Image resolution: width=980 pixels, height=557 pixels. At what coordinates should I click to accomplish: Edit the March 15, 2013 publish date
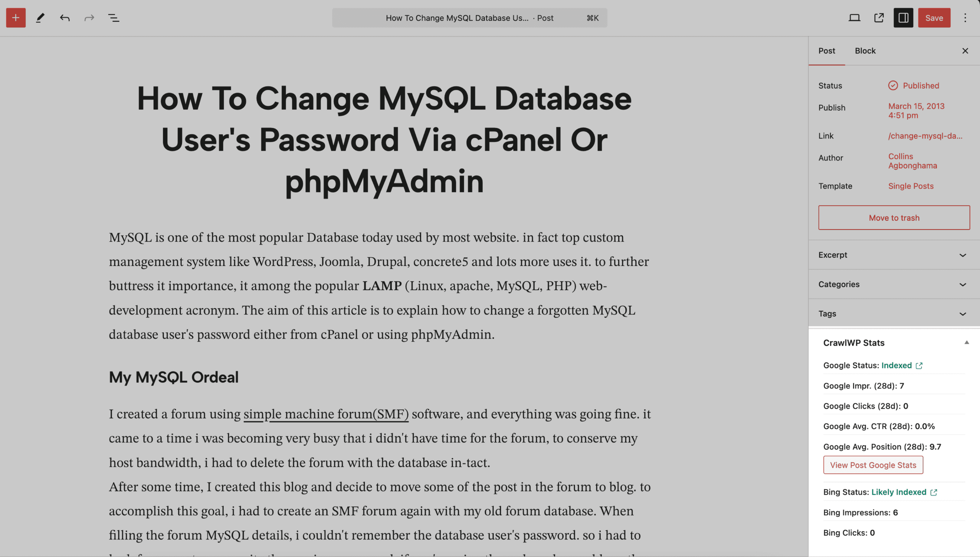tap(916, 111)
